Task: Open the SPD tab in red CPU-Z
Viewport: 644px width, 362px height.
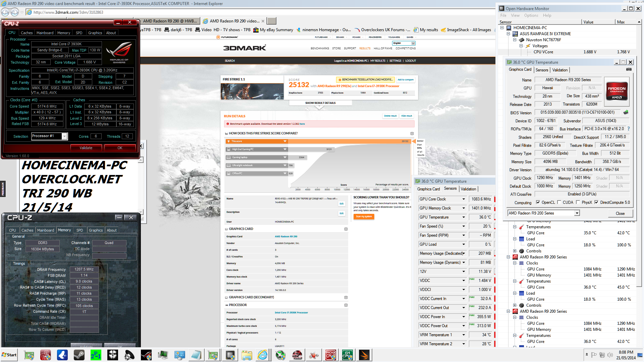Action: coord(79,33)
